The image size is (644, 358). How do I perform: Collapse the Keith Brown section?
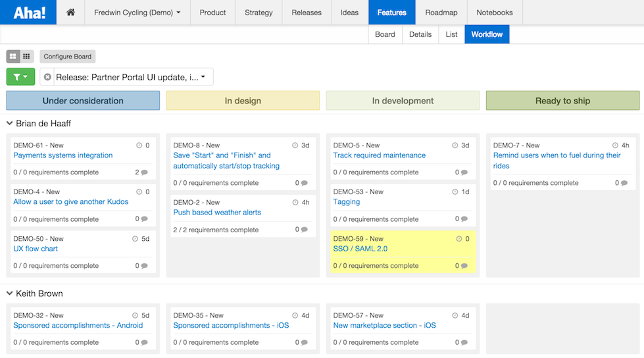coord(10,294)
